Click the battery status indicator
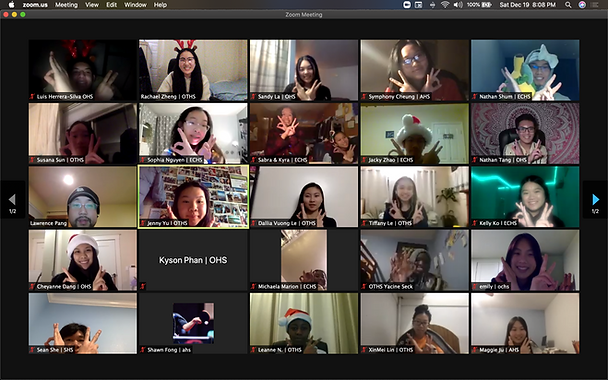The image size is (608, 380). (479, 5)
